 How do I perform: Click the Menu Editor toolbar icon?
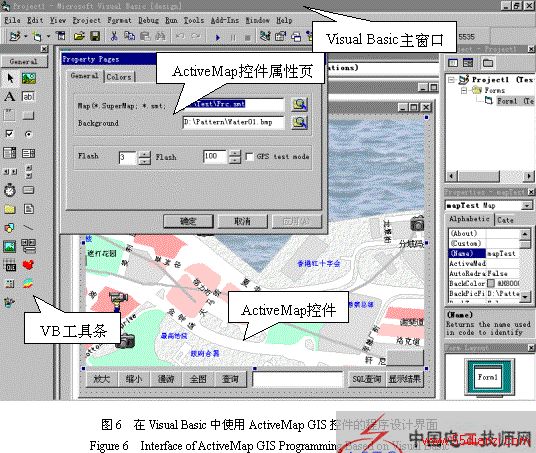point(61,36)
